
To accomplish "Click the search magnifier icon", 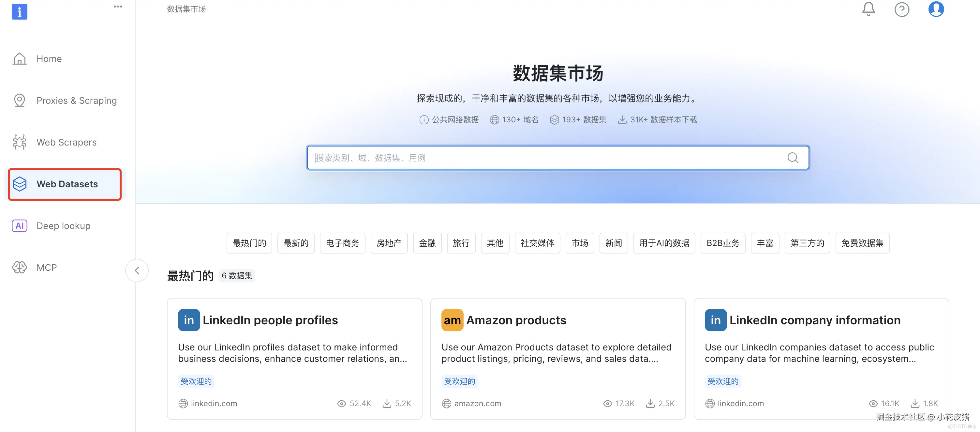I will point(793,158).
